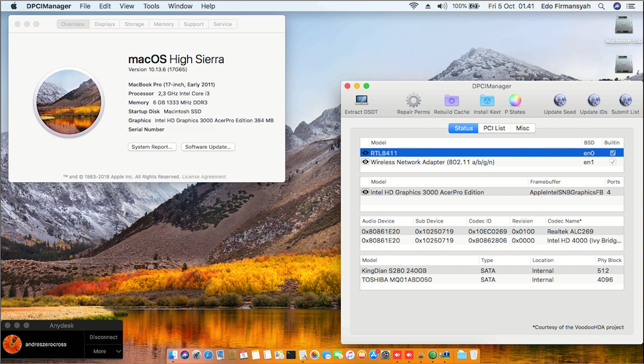Select the Realtek ALC269 audio row

(x=492, y=231)
